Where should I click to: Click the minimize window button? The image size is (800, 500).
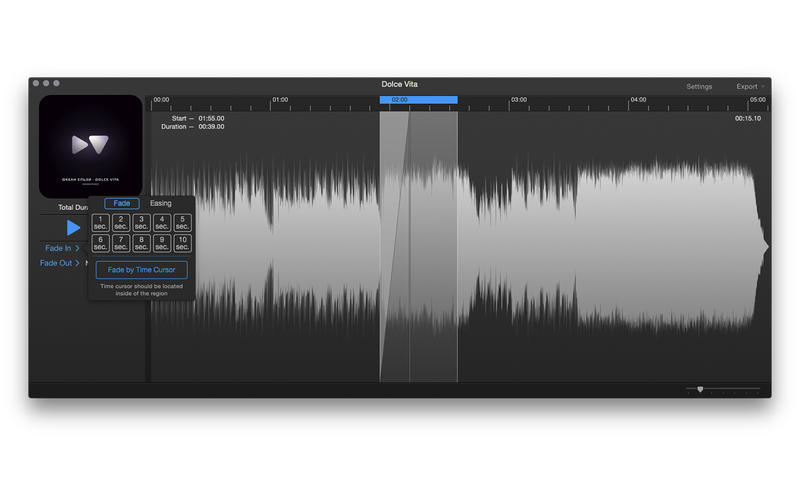[46, 83]
